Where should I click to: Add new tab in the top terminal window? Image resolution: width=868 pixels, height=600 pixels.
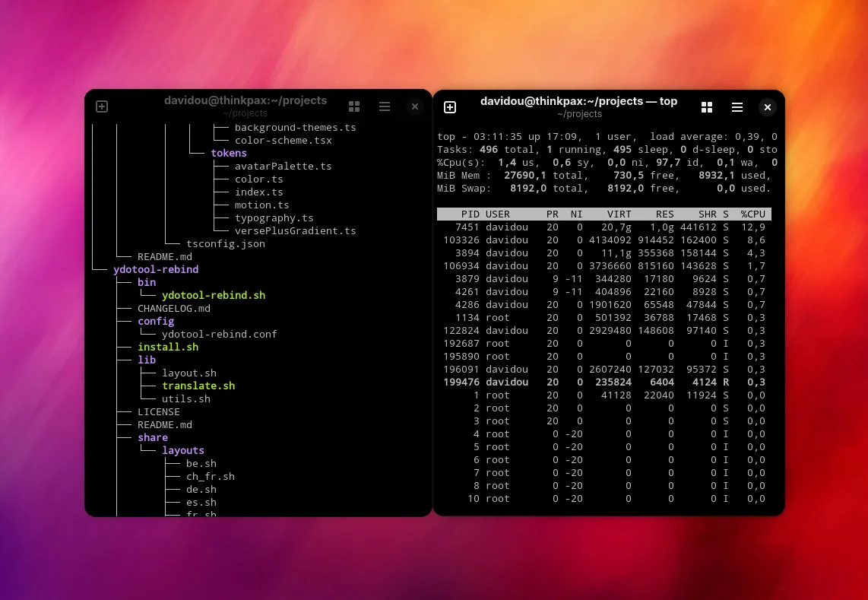[450, 107]
